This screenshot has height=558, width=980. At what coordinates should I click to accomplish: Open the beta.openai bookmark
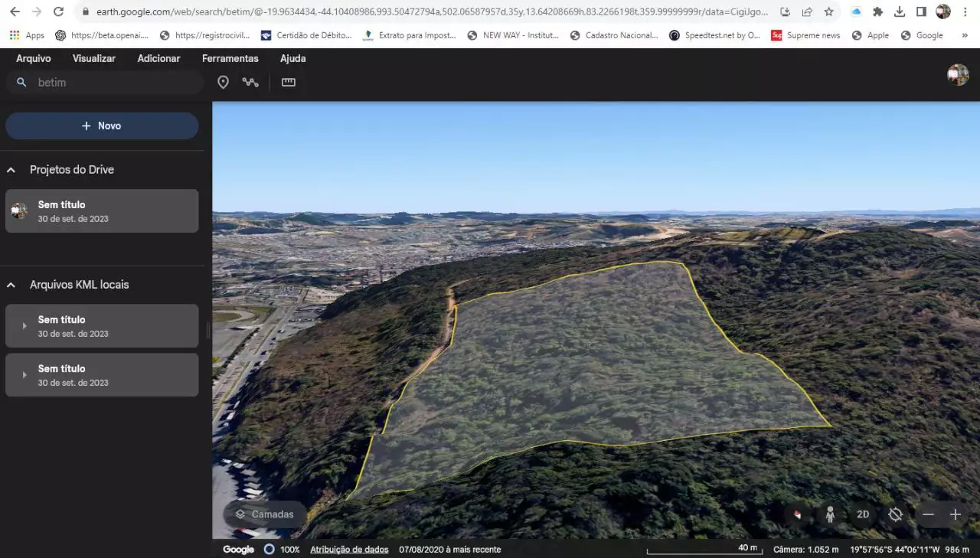coord(102,35)
